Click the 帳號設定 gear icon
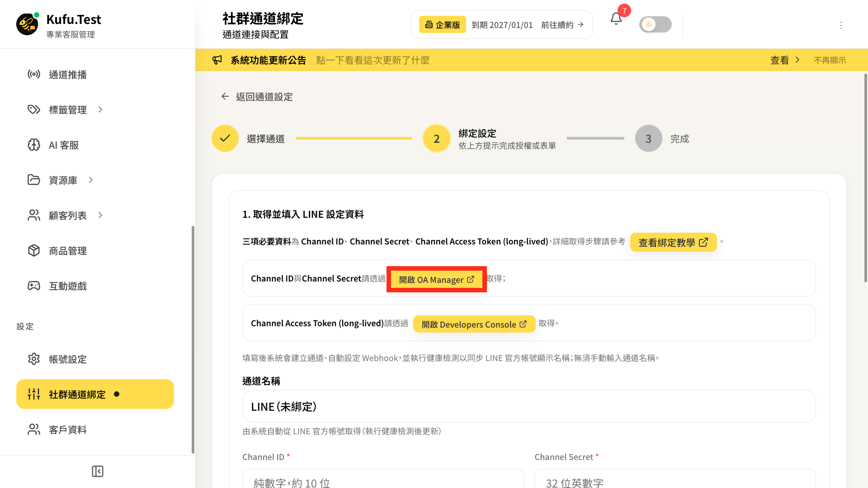This screenshot has height=488, width=868. tap(34, 359)
